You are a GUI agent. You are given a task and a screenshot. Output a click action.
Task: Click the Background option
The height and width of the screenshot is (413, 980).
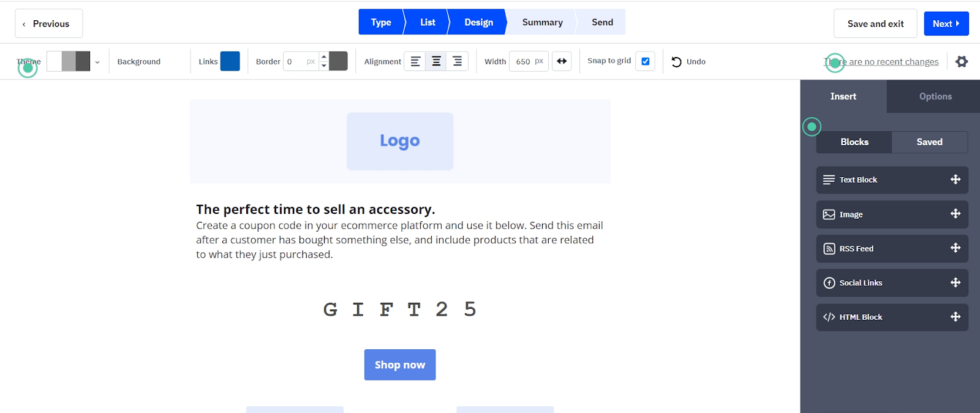(x=139, y=61)
